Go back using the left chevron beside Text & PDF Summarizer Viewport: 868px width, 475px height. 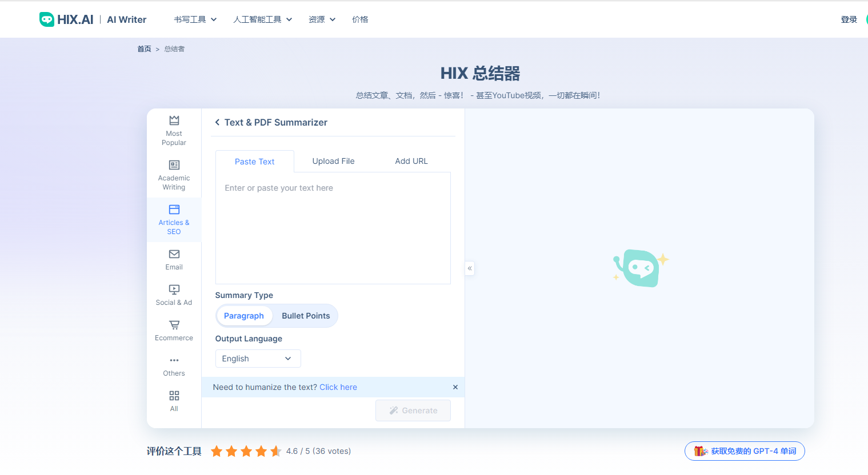(x=217, y=122)
